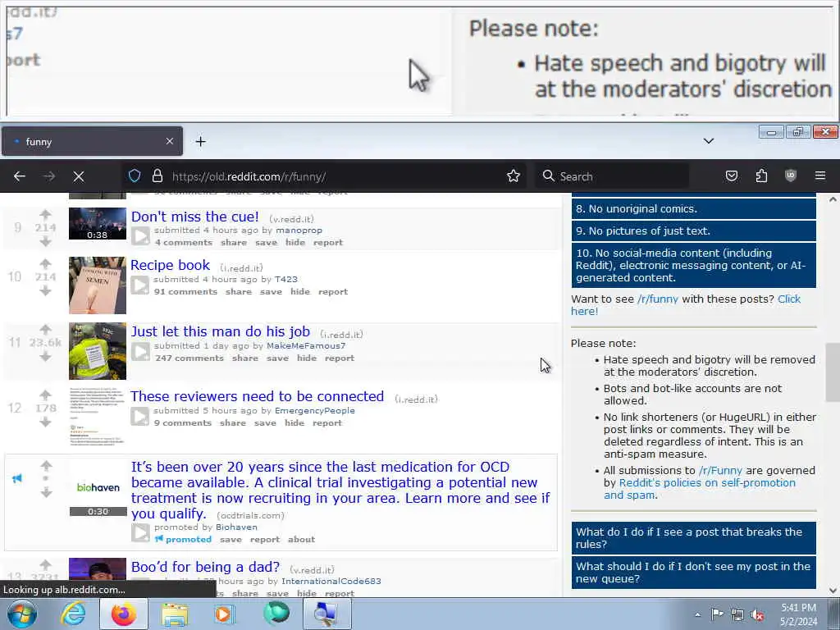Screen dimensions: 840x630
Task: Stop loading the page
Action: coord(79,176)
